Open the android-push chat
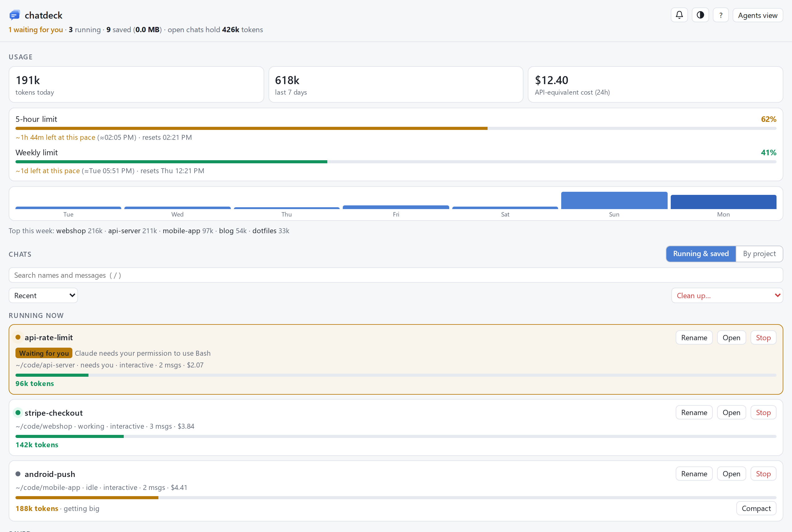Screen dimensions: 792x532 [x=731, y=474]
